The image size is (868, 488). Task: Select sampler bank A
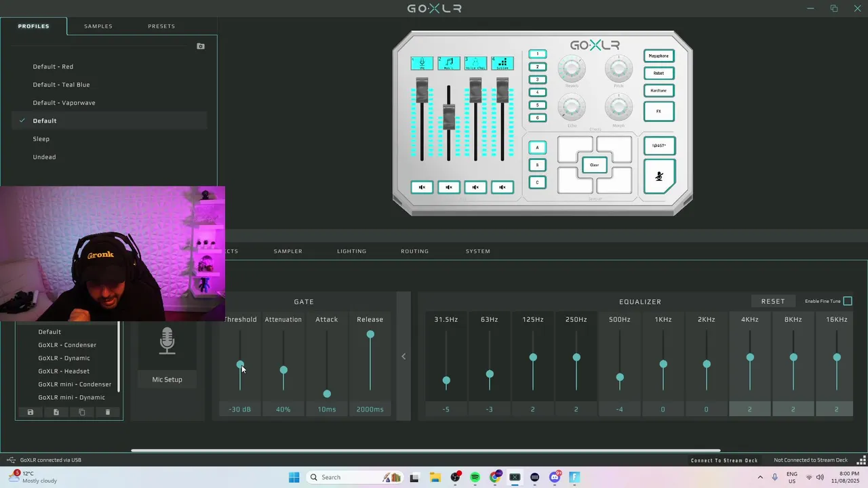tap(537, 147)
